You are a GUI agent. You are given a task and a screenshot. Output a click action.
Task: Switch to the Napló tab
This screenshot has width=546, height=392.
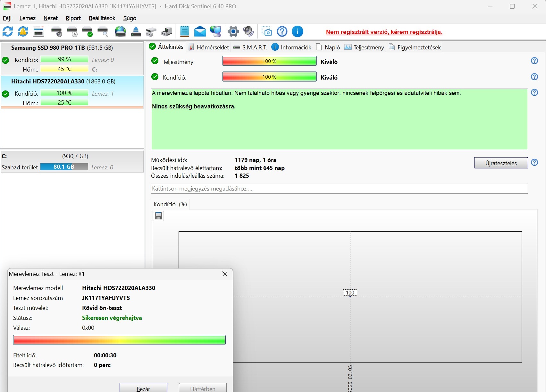(x=328, y=47)
